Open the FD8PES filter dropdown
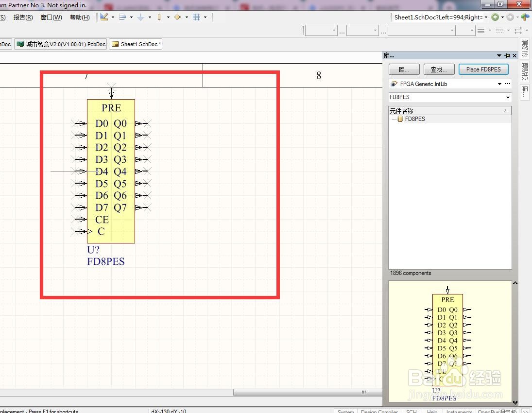 [x=508, y=97]
